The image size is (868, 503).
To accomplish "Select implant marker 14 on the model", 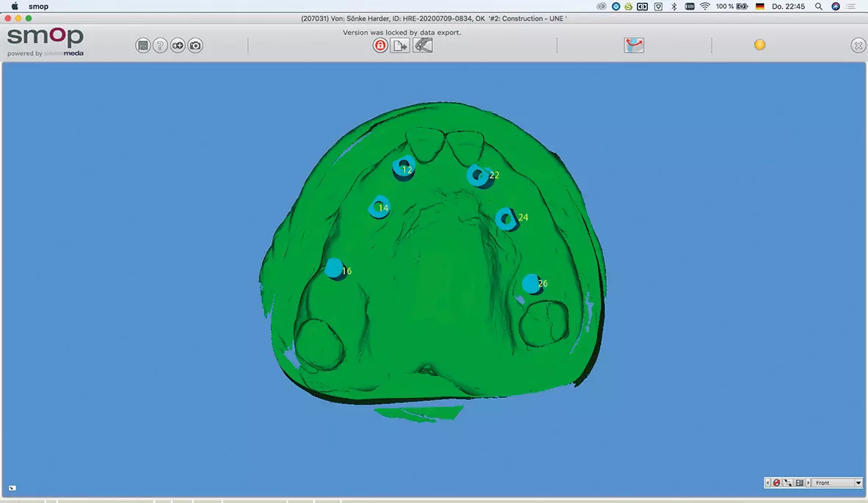I will point(380,207).
